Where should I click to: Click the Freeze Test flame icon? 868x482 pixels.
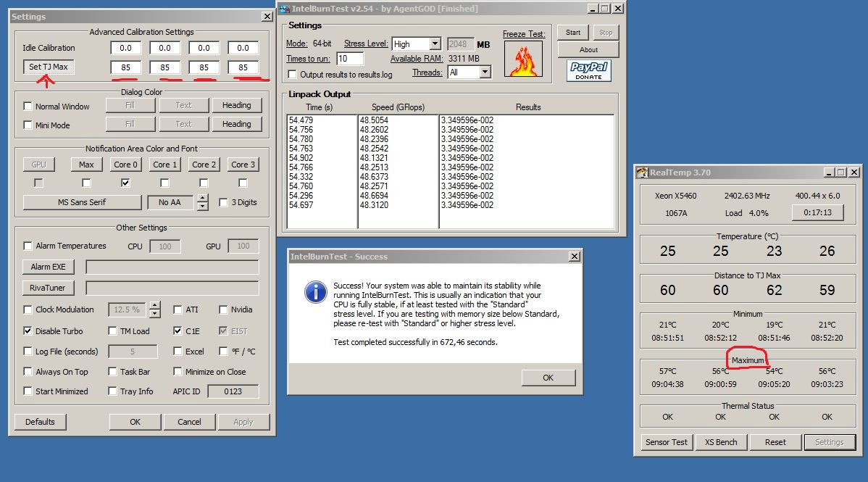[x=523, y=59]
